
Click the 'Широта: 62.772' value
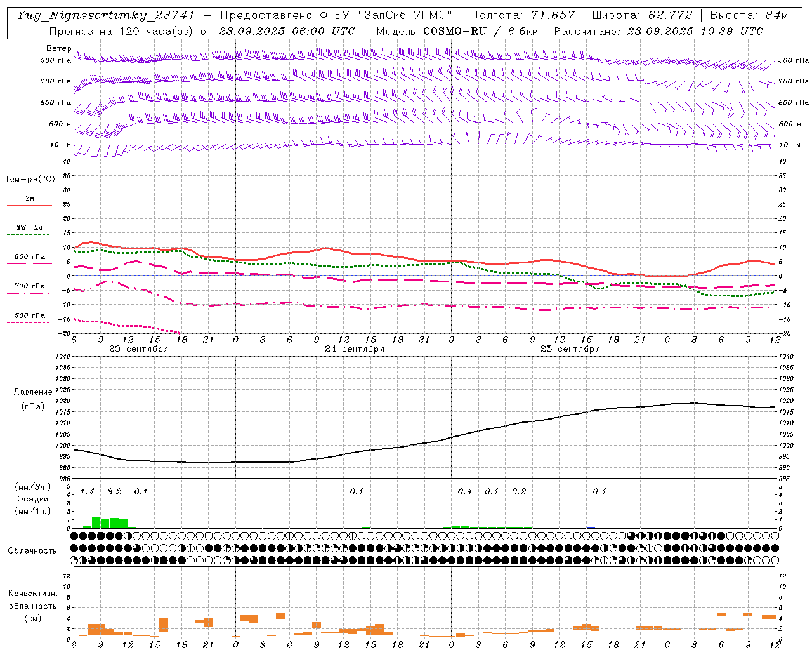click(642, 15)
